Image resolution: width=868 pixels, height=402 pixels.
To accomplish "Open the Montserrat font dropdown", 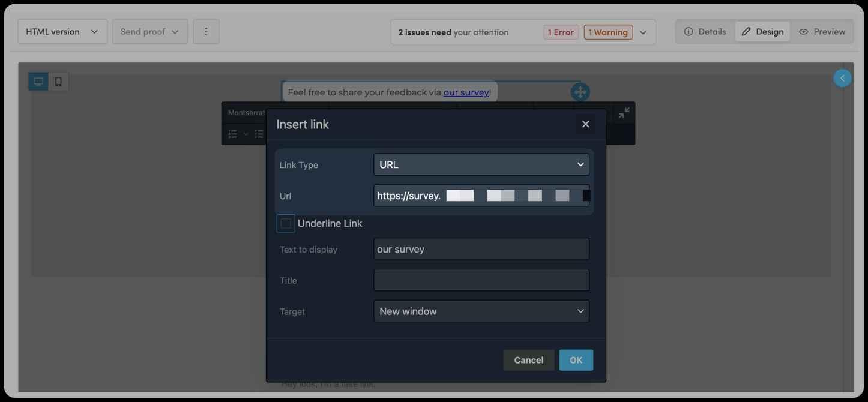I will [246, 113].
